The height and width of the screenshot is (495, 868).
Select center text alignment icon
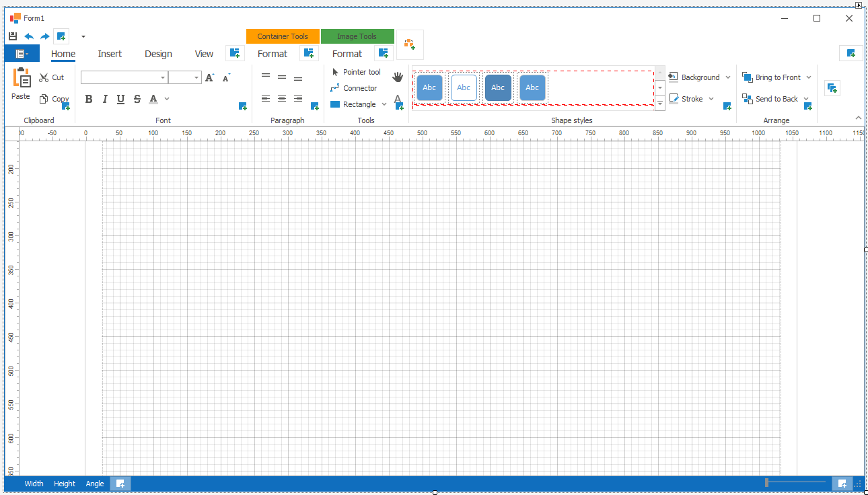[282, 99]
